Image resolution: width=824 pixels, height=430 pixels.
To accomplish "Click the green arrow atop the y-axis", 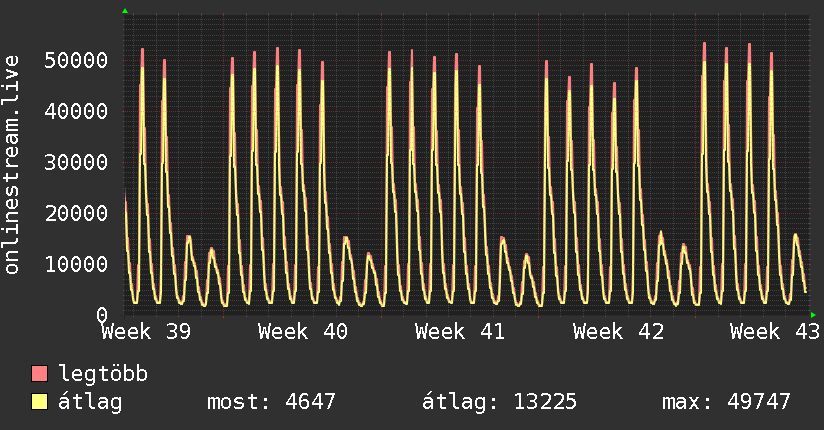I will [x=125, y=11].
